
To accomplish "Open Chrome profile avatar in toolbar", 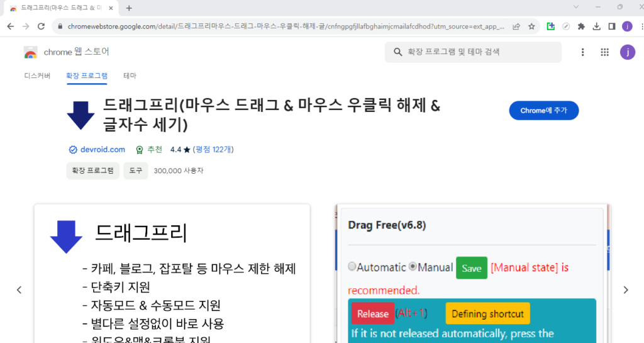I will (x=627, y=26).
